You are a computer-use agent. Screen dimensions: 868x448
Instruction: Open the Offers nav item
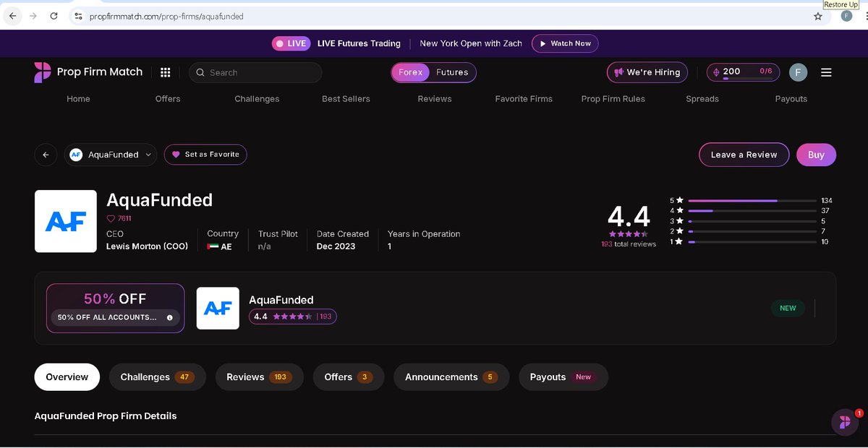click(x=168, y=99)
